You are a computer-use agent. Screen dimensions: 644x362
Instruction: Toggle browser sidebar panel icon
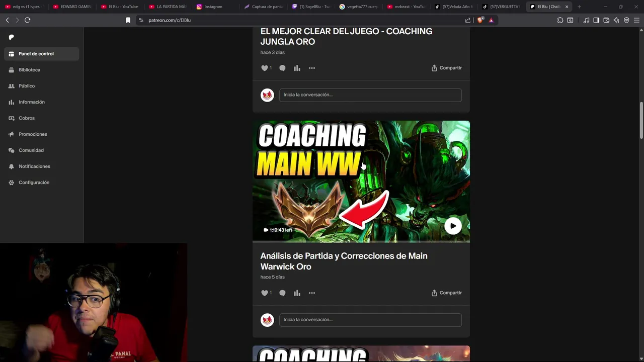pos(596,20)
